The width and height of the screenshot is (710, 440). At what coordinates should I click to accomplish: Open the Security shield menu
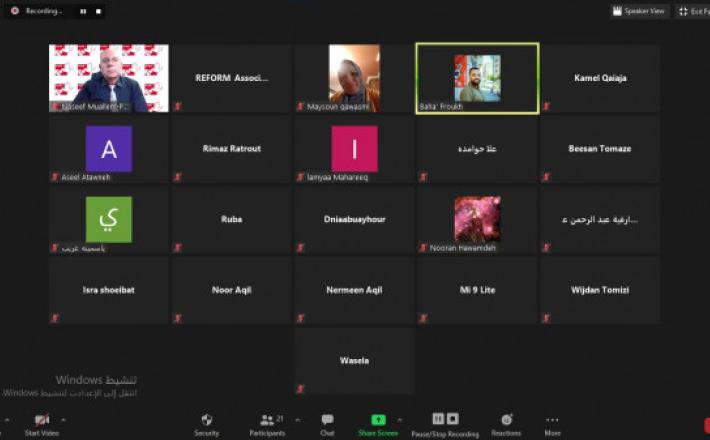click(x=206, y=420)
